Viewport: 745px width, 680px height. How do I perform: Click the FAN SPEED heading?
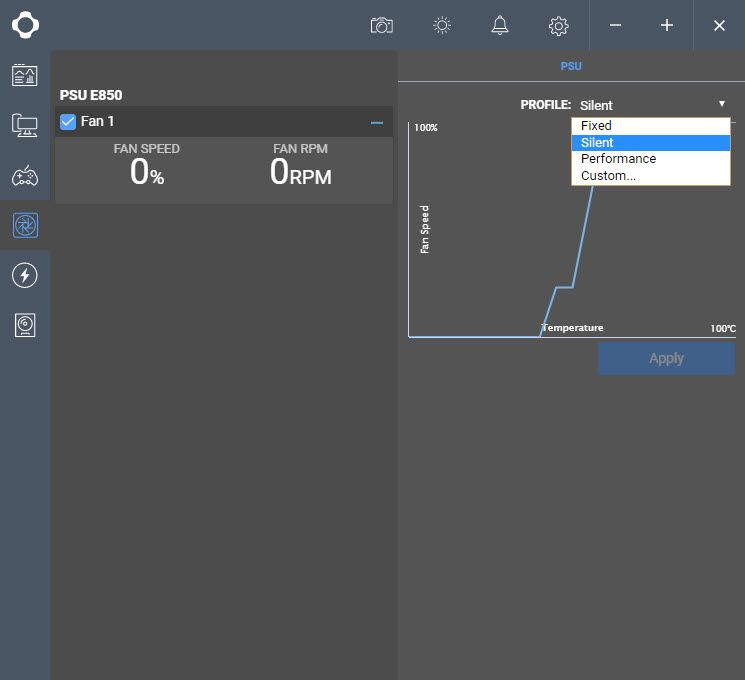point(146,149)
